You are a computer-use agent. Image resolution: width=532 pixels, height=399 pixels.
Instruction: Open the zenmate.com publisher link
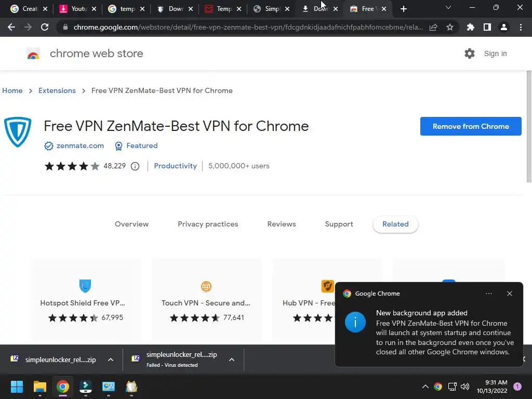pos(80,145)
